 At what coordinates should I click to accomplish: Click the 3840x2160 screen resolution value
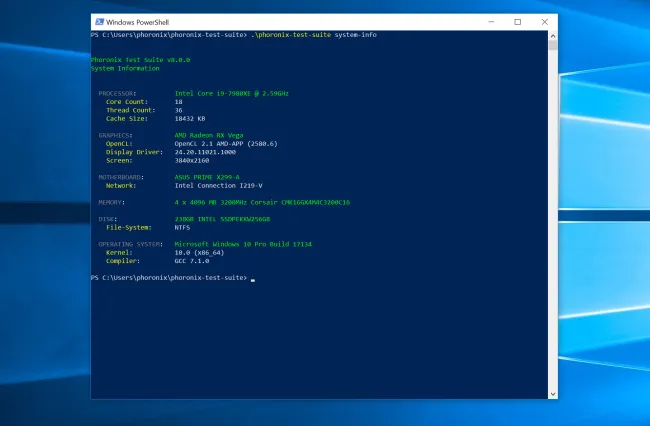(x=192, y=159)
